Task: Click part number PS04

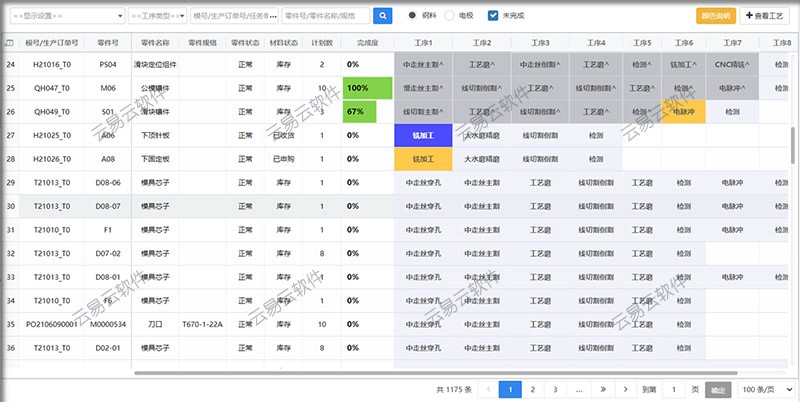Action: pyautogui.click(x=108, y=64)
